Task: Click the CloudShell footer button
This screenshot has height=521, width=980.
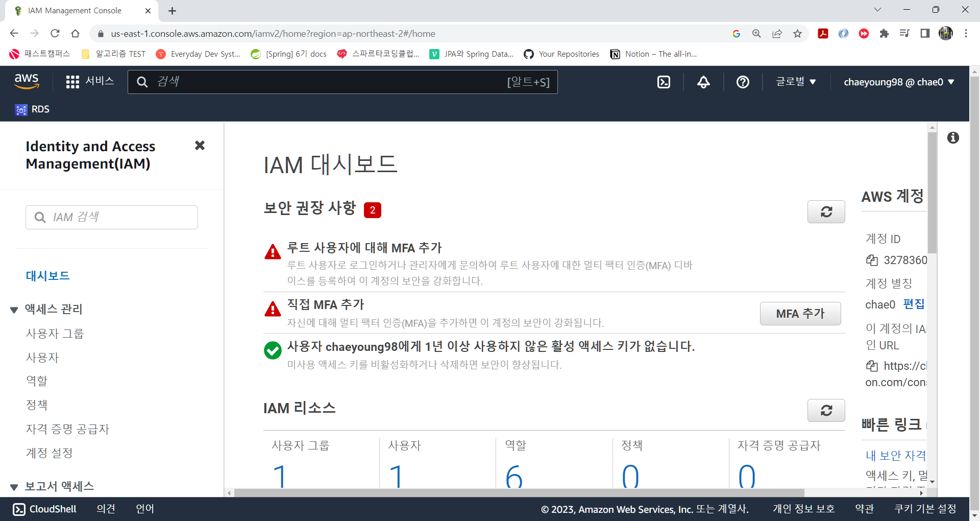Action: point(44,509)
